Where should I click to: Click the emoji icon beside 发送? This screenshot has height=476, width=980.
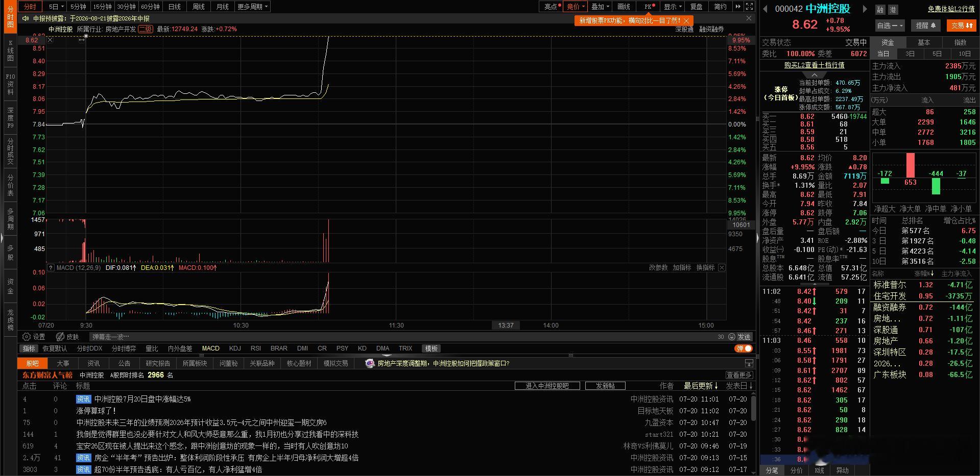(x=732, y=337)
